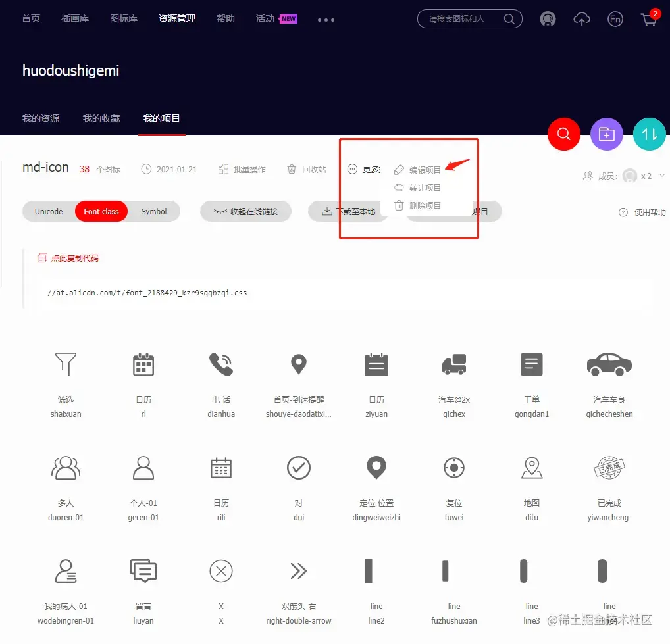Select the X circle icon
This screenshot has width=670, height=644.
(x=221, y=570)
